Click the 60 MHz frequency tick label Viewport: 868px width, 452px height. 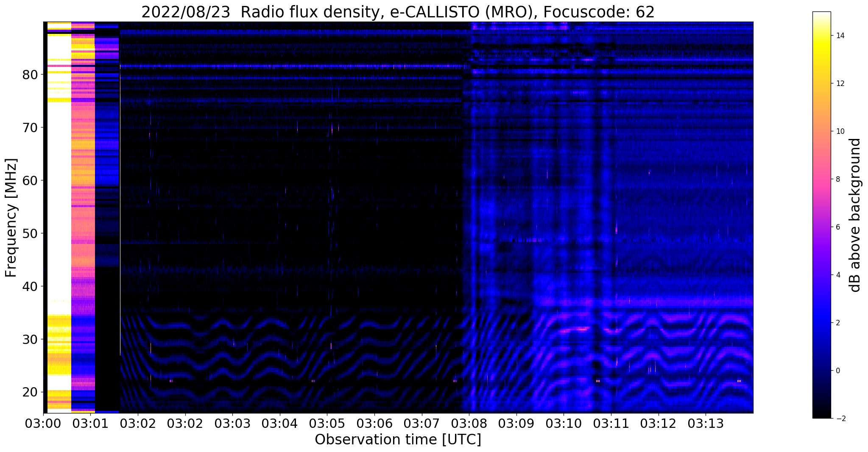[x=30, y=180]
